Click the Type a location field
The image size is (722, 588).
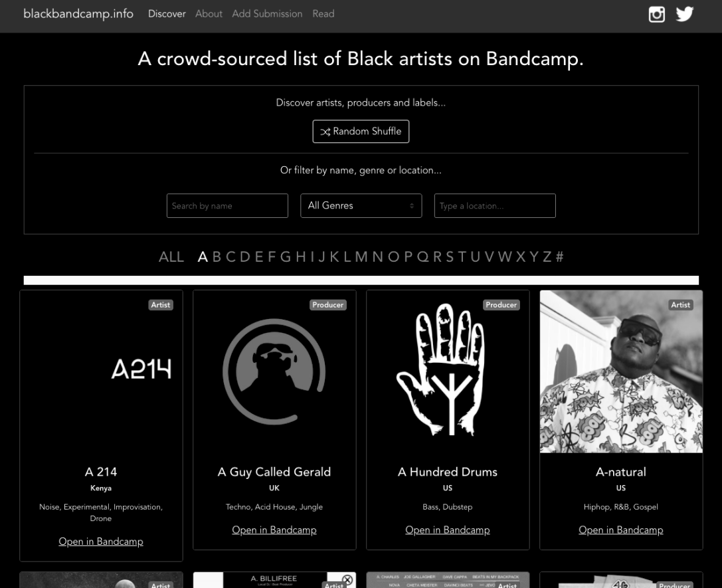tap(495, 206)
